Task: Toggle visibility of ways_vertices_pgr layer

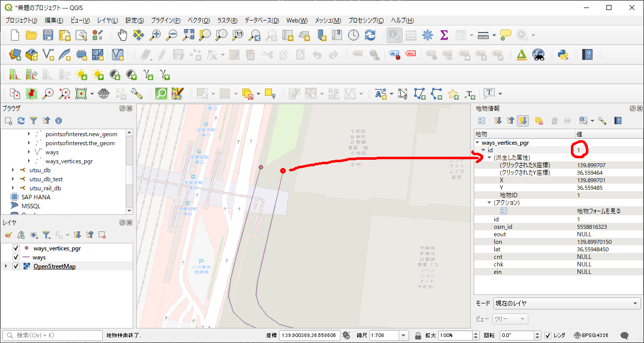Action: pyautogui.click(x=16, y=248)
